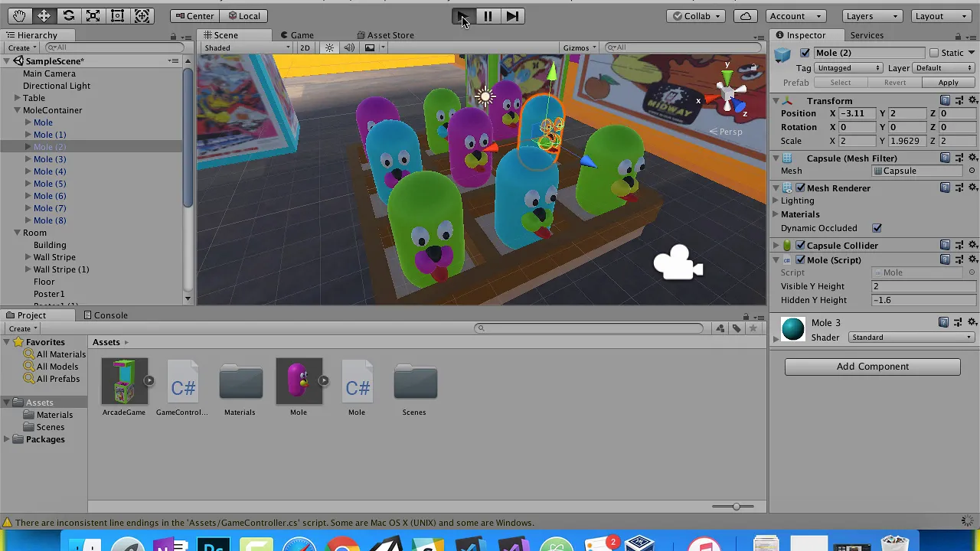
Task: Toggle scene lighting sun icon
Action: (329, 47)
